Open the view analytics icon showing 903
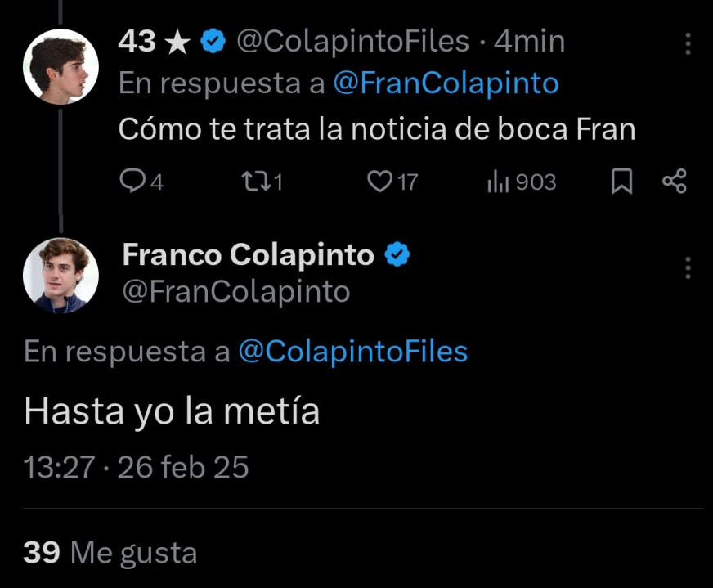 point(498,182)
